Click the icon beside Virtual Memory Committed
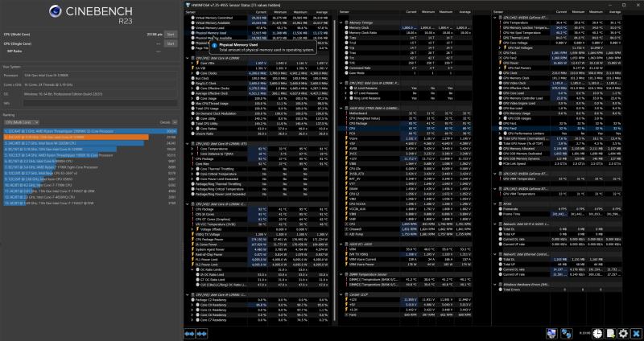This screenshot has height=341, width=644. 192,18
